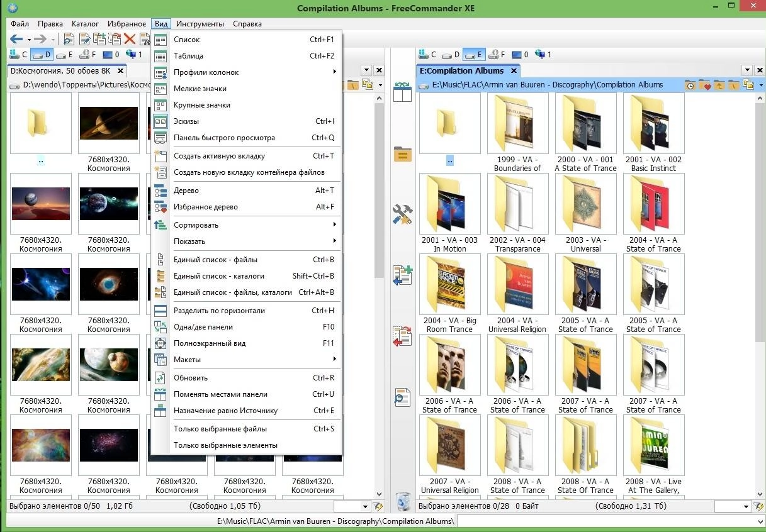Image resolution: width=766 pixels, height=532 pixels.
Task: Click the view file toolbar icon with magnifier
Action: pos(69,39)
